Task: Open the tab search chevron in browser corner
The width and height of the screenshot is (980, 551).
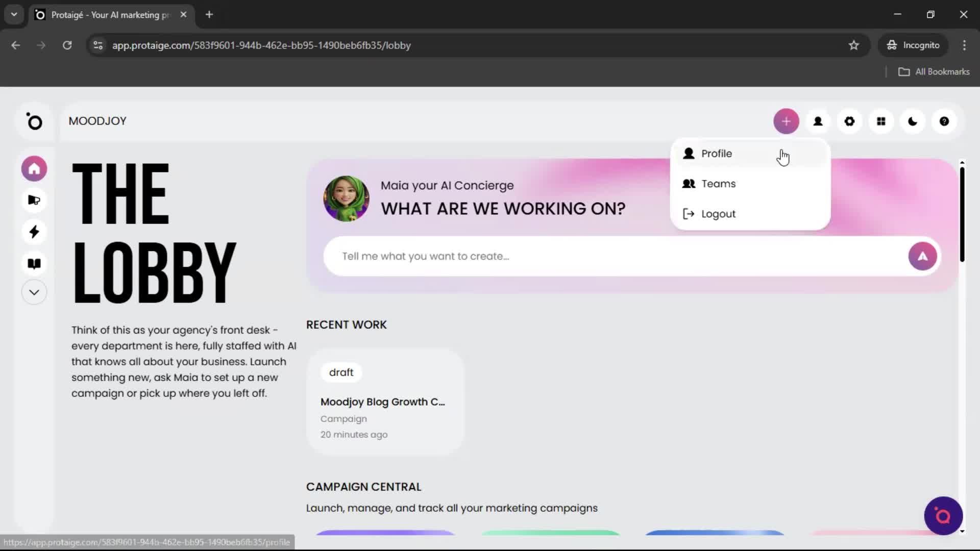Action: tap(14, 14)
